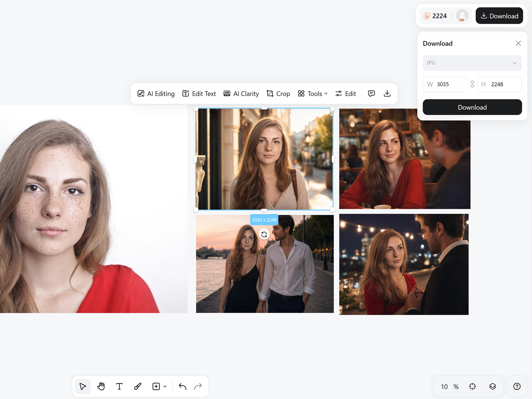The image size is (532, 399).
Task: Open the help question mark icon
Action: coord(517,386)
